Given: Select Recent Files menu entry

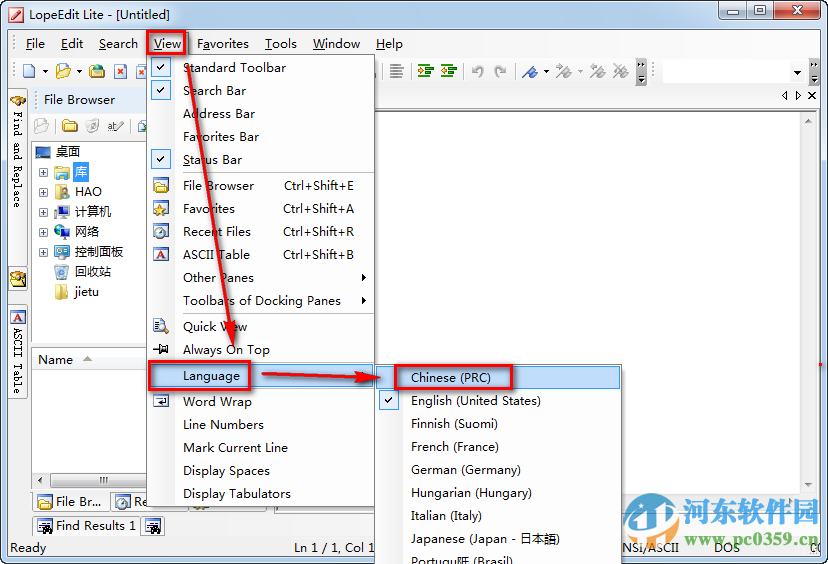Looking at the screenshot, I should (x=262, y=232).
